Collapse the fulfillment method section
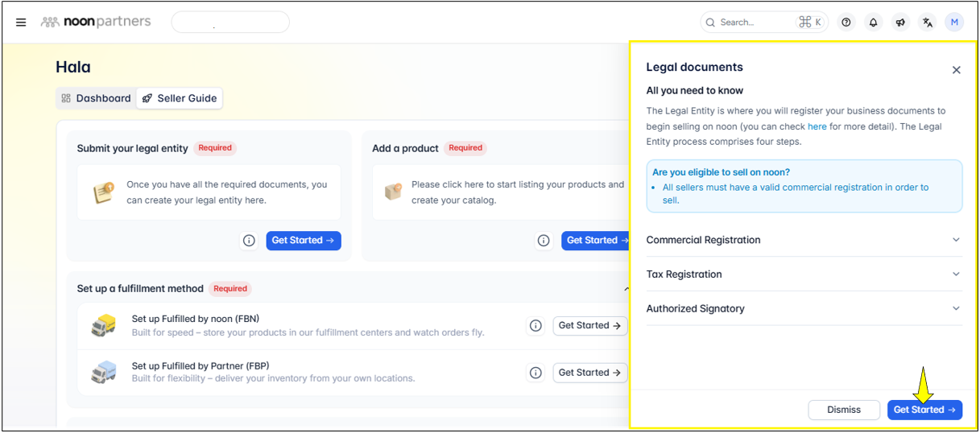The width and height of the screenshot is (980, 433). pyautogui.click(x=626, y=289)
